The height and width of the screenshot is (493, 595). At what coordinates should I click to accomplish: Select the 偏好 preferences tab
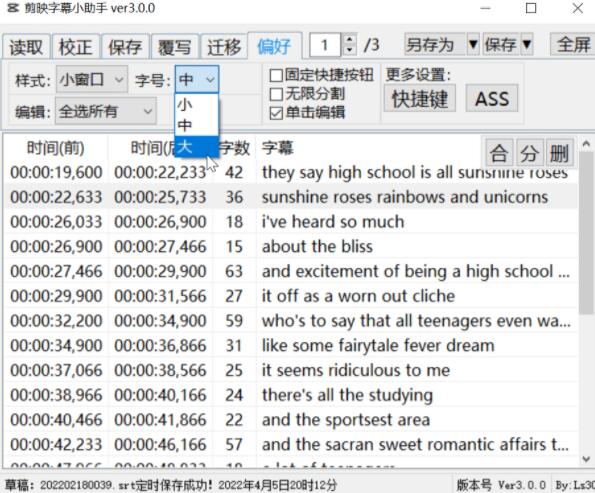274,46
